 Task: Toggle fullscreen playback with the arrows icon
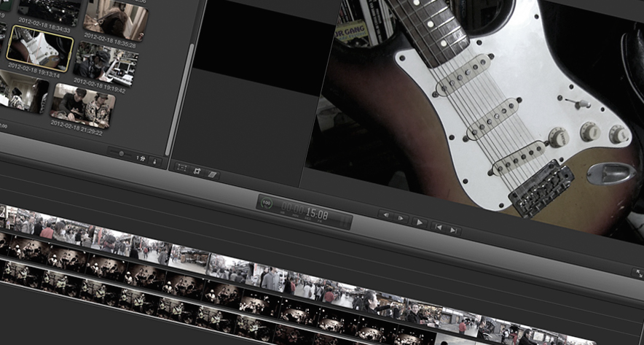[x=638, y=273]
